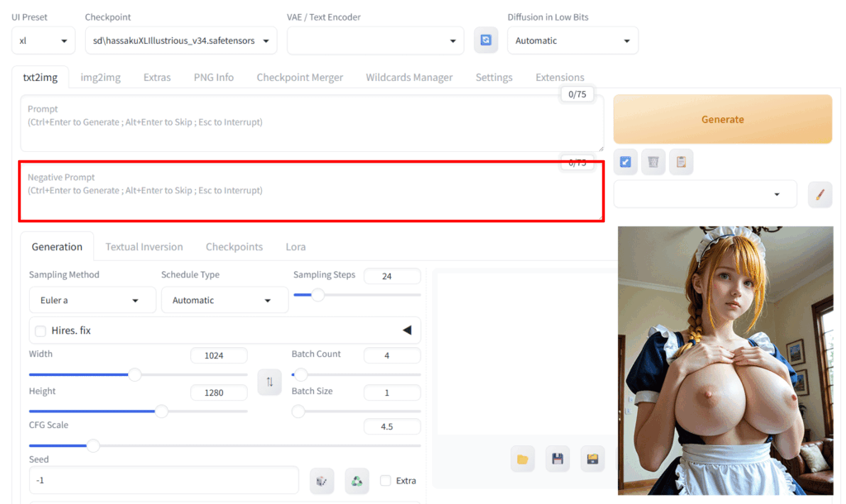Expand the Sampling Method dropdown
The width and height of the screenshot is (846, 504).
point(92,301)
